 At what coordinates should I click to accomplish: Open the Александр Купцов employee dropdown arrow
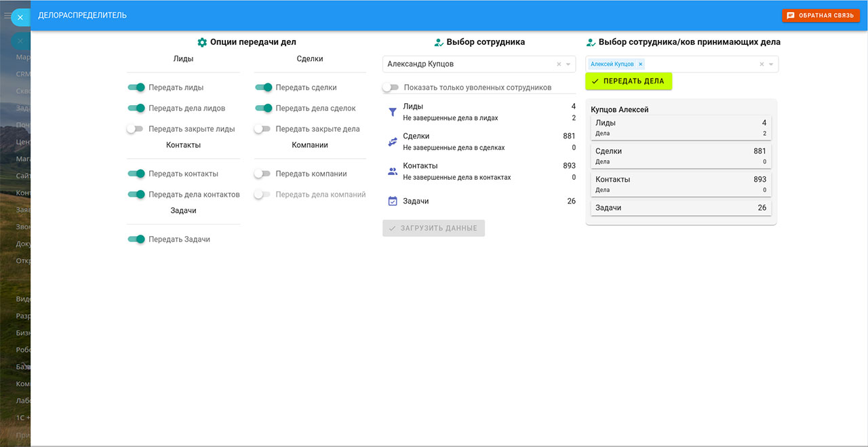[568, 64]
